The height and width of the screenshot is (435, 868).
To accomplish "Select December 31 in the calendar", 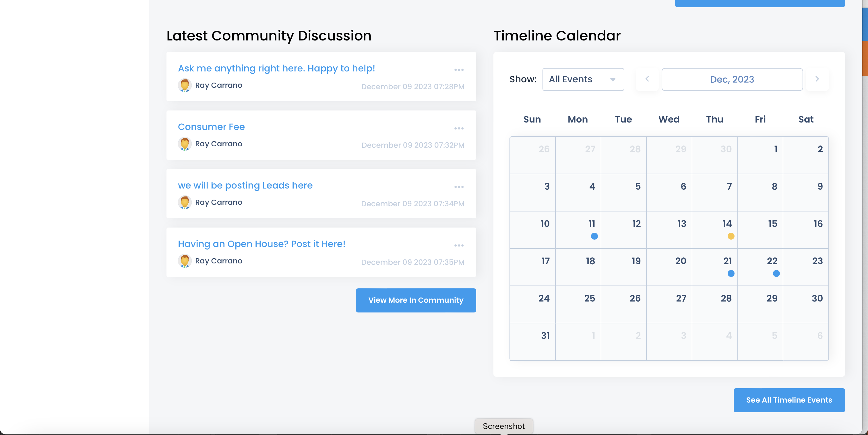I will (532, 342).
